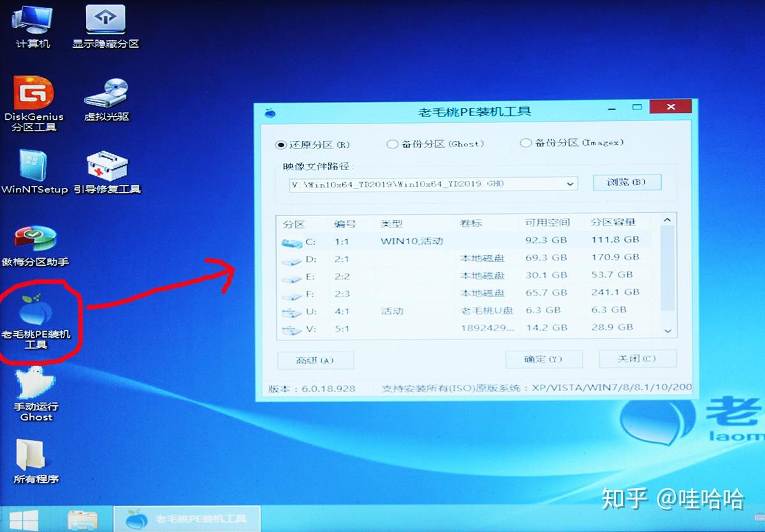Click the 高级(A) advanced button
This screenshot has width=765, height=532.
[x=316, y=360]
